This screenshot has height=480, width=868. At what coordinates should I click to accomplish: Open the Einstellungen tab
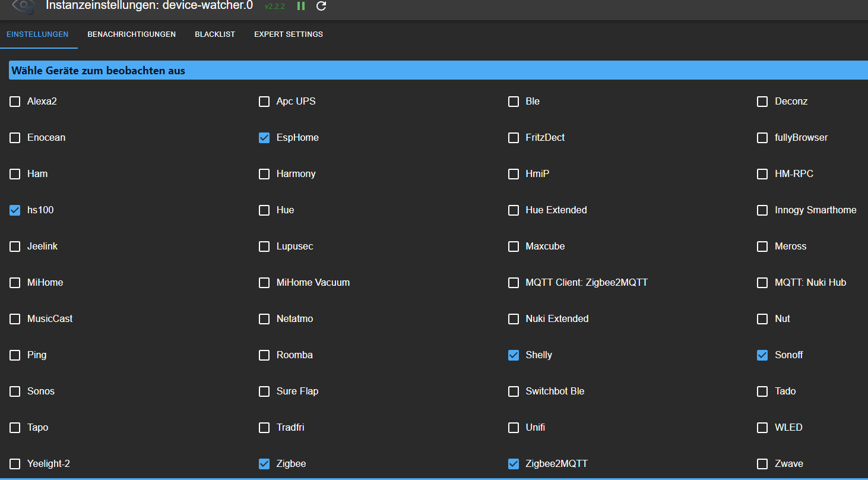37,34
